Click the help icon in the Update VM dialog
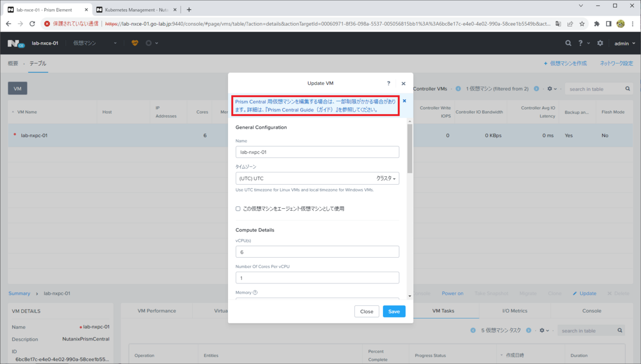The height and width of the screenshot is (364, 641). (388, 83)
